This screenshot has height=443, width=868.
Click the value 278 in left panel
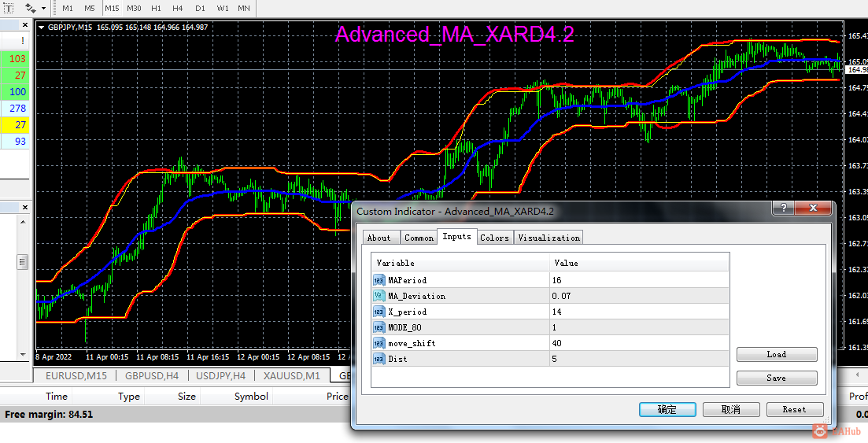[x=17, y=109]
